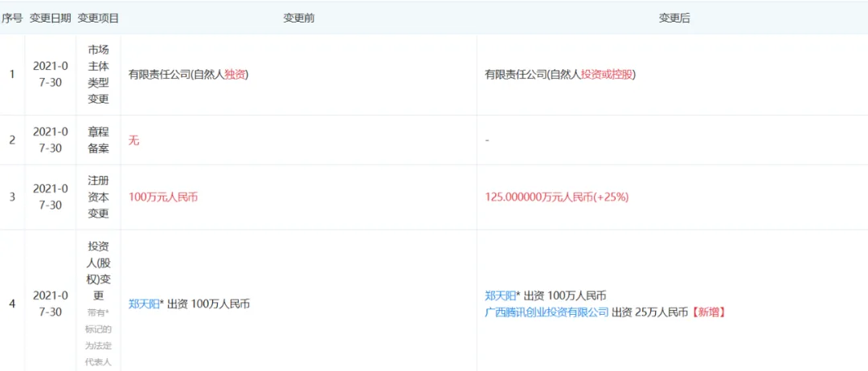This screenshot has width=868, height=371.
Task: Click the red 无 value in row 2
Action: 134,141
